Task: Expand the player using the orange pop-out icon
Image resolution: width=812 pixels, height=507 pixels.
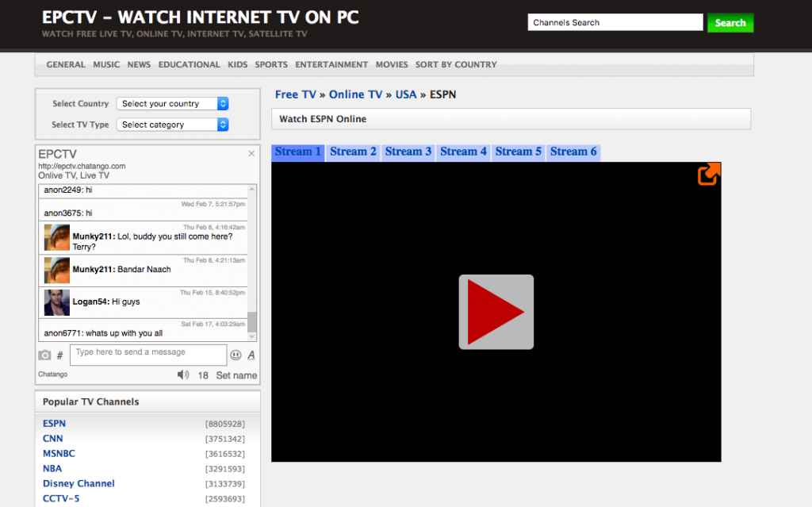Action: click(708, 174)
